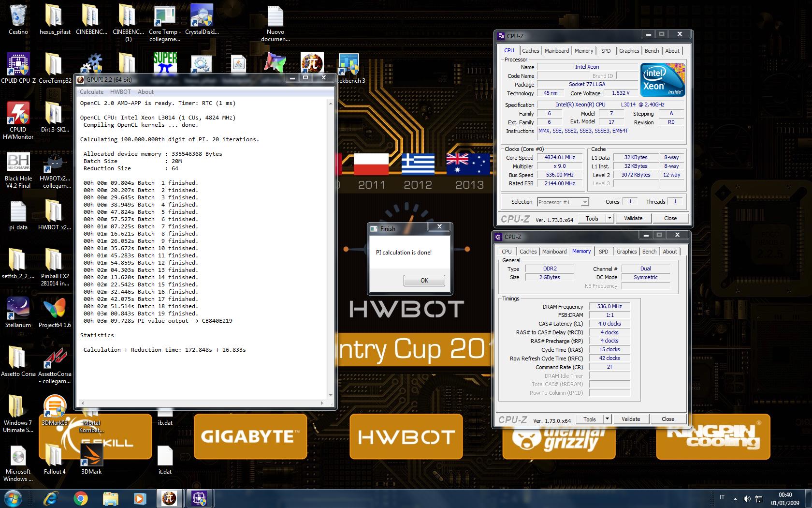Launch Stellarium desktop shortcut
Viewport: 812px width, 508px height.
(x=18, y=313)
